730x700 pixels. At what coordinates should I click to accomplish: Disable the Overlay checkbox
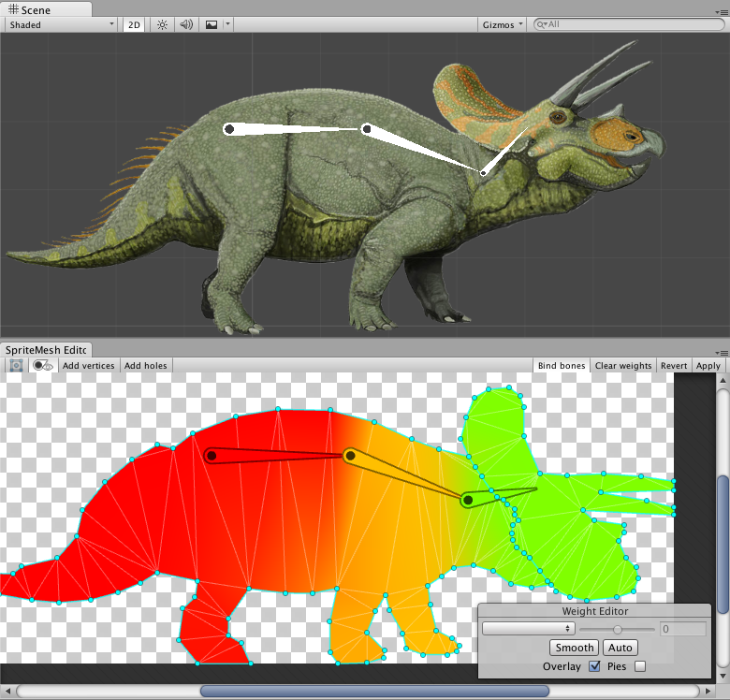[593, 666]
